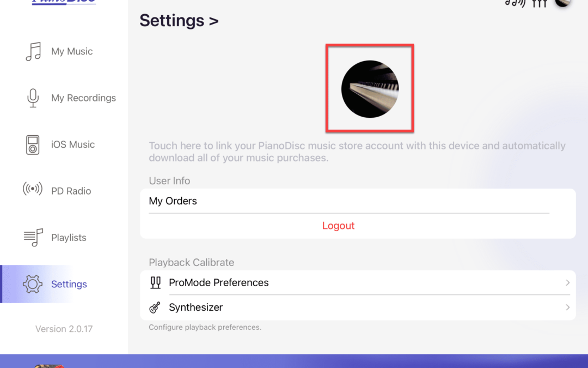588x368 pixels.
Task: Open My Orders under User Info
Action: 173,201
